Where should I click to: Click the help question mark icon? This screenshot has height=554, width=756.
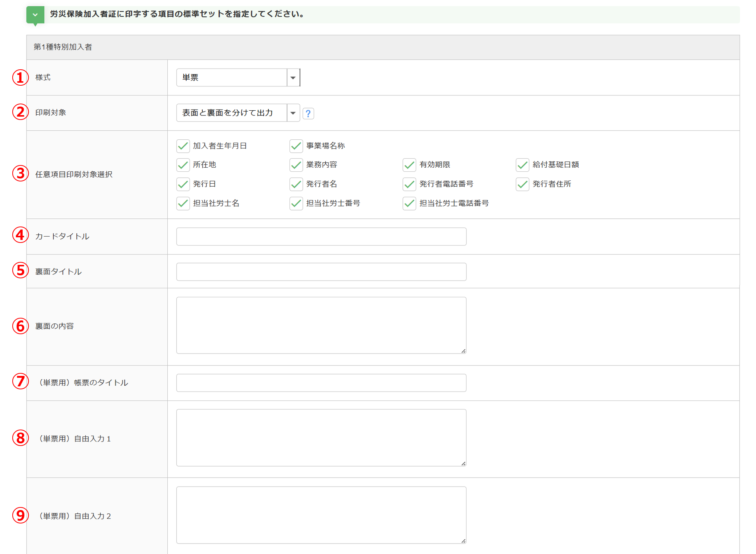308,113
